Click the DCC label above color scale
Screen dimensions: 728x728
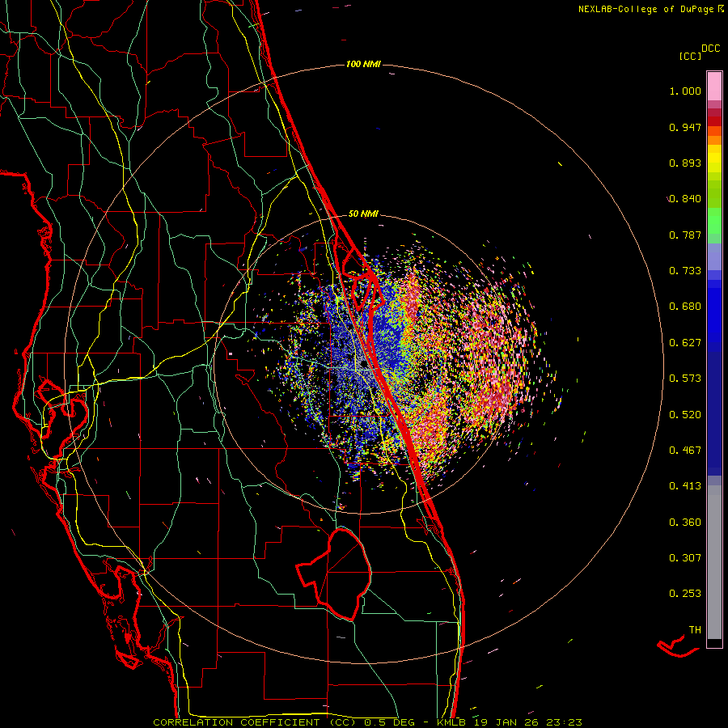point(711,49)
